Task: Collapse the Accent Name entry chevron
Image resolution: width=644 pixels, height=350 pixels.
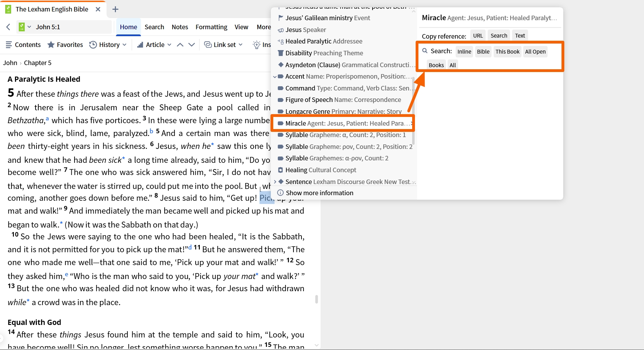Action: point(275,77)
